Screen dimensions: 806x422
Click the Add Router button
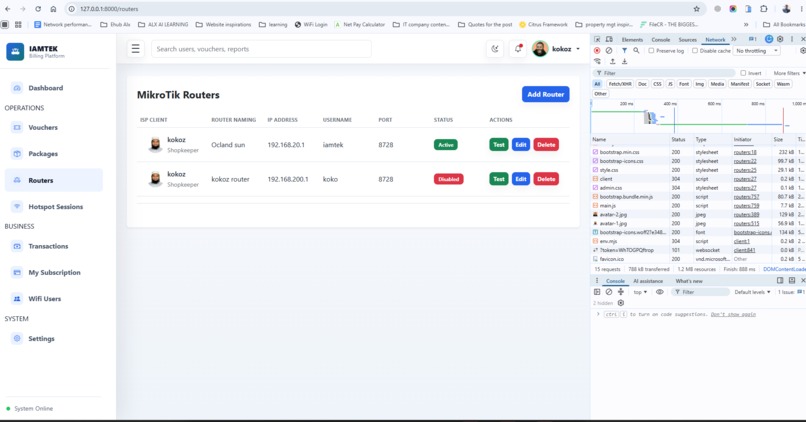pyautogui.click(x=545, y=94)
